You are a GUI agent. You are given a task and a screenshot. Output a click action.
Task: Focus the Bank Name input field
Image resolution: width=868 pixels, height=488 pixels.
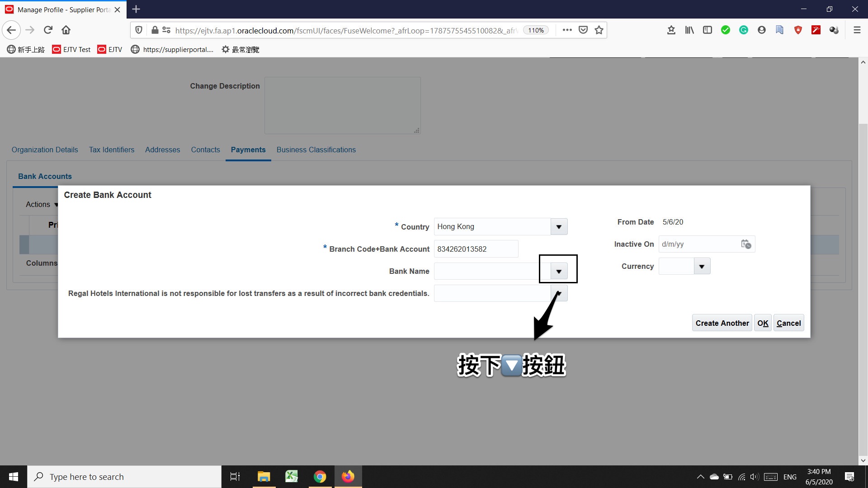(492, 272)
